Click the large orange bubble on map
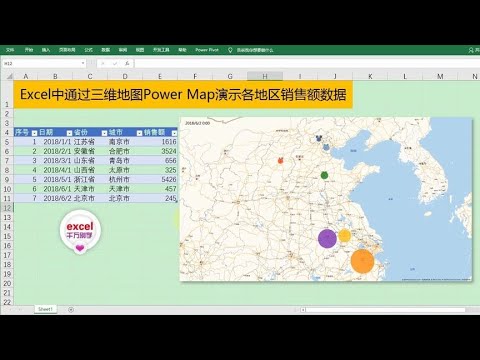The height and width of the screenshot is (360, 480). pyautogui.click(x=362, y=261)
